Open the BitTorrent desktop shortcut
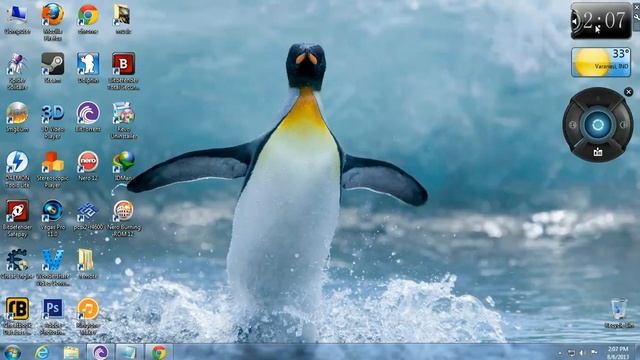The width and height of the screenshot is (640, 360). pyautogui.click(x=88, y=117)
